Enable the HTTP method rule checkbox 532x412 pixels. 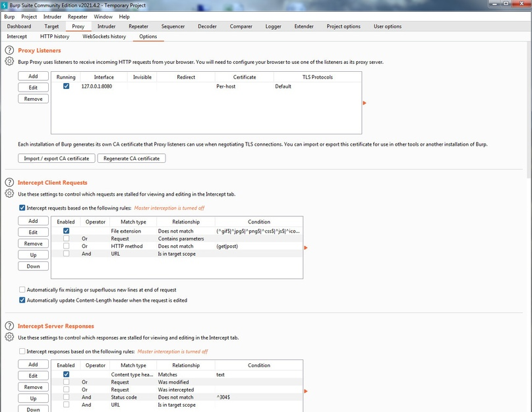tap(66, 246)
